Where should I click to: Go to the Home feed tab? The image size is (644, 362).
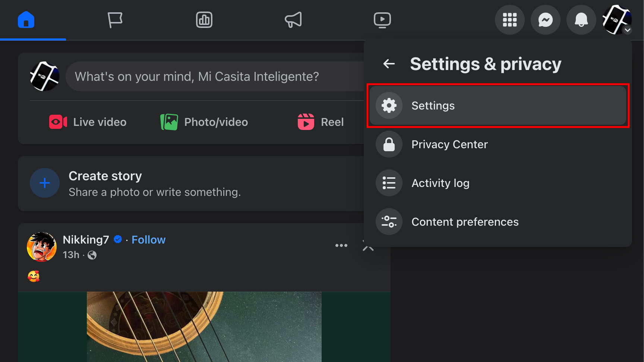[x=26, y=20]
